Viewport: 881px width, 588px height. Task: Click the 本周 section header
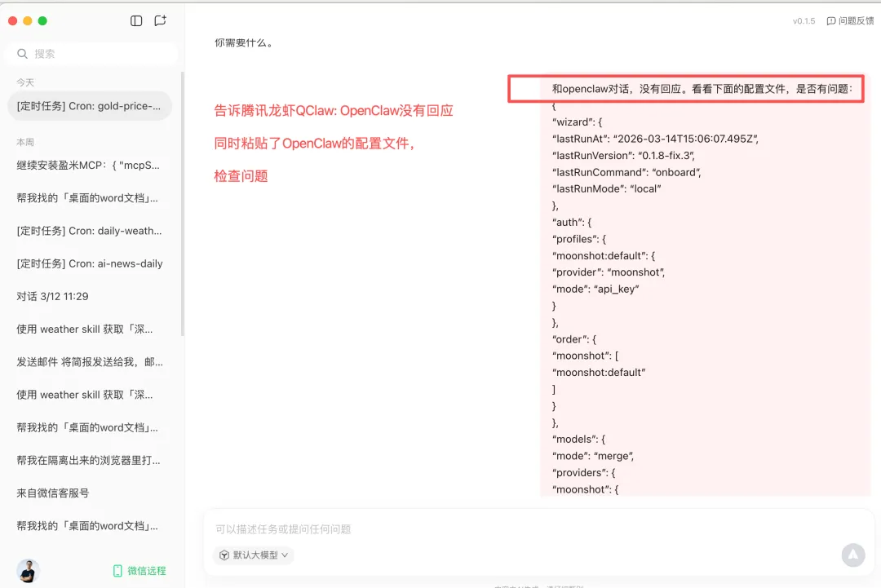tap(25, 142)
